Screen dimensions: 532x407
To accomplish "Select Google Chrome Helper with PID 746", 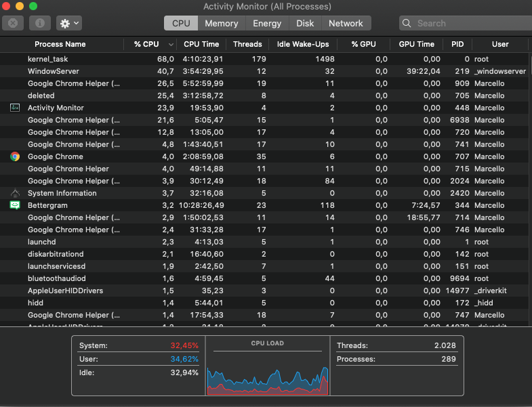I will 264,230.
